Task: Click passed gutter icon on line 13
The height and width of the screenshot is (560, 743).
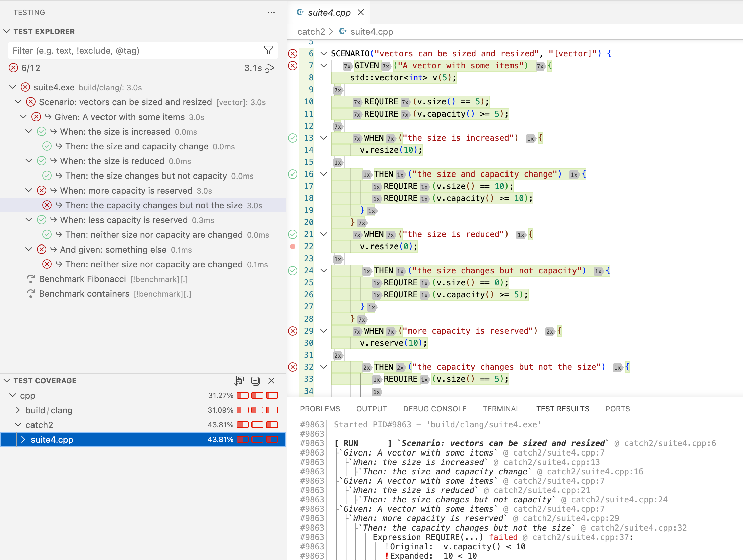Action: coord(293,138)
